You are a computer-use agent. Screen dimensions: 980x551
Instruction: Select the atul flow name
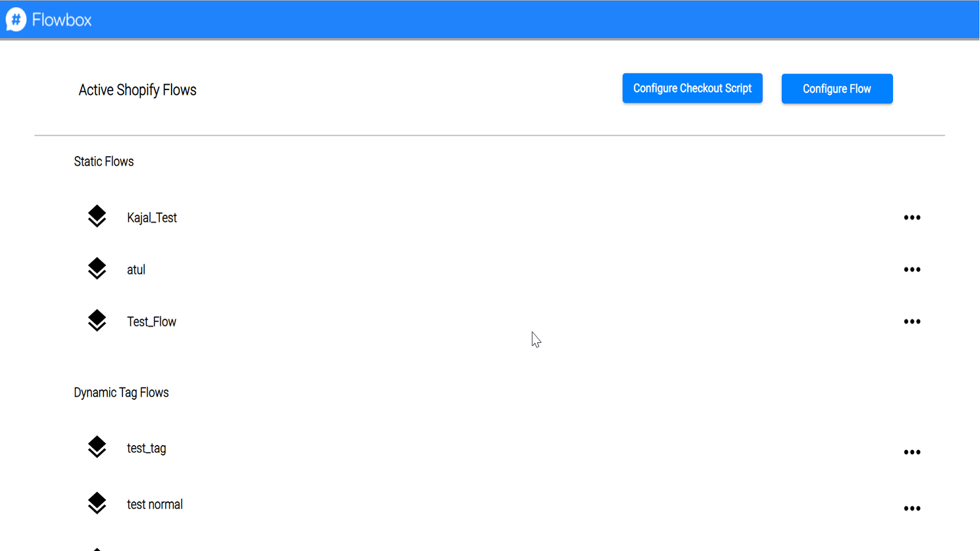click(136, 270)
